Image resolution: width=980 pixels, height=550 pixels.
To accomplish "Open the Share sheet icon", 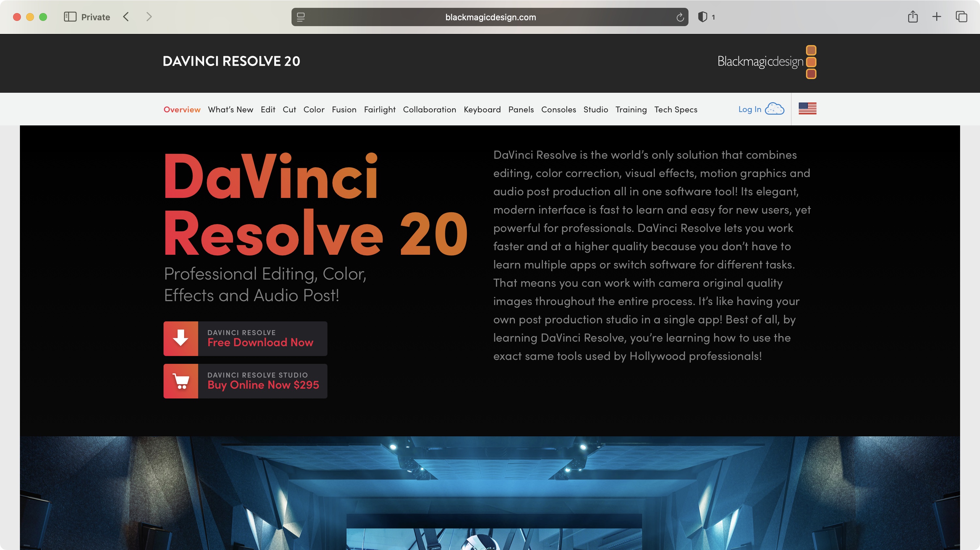I will tap(913, 16).
